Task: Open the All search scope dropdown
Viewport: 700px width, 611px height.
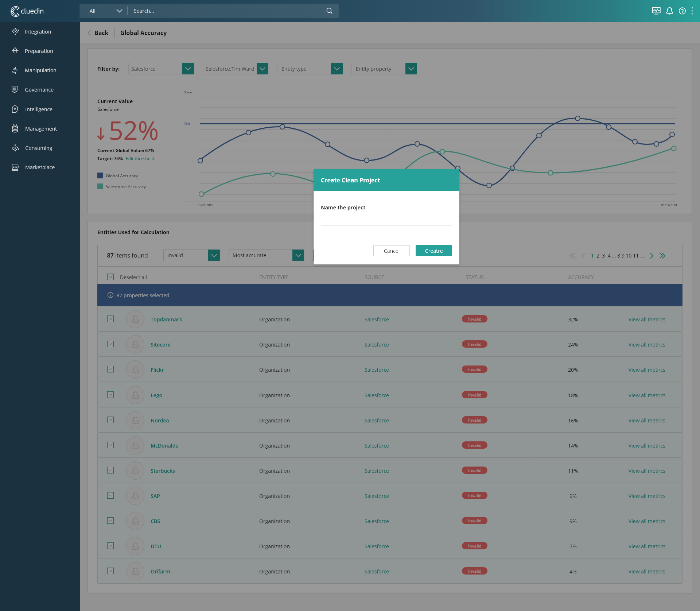Action: [x=105, y=11]
